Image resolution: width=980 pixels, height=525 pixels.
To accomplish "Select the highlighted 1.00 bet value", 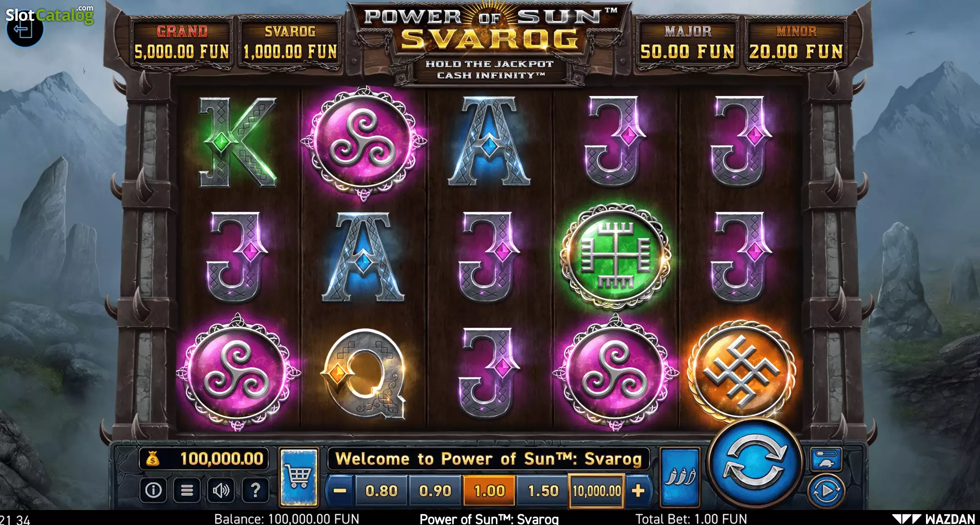I will tap(489, 491).
